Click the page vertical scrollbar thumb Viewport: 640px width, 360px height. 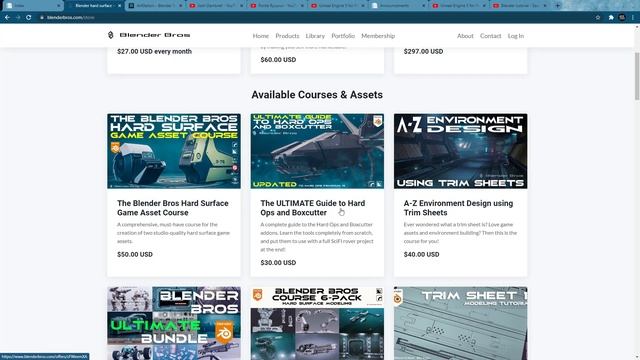[637, 76]
